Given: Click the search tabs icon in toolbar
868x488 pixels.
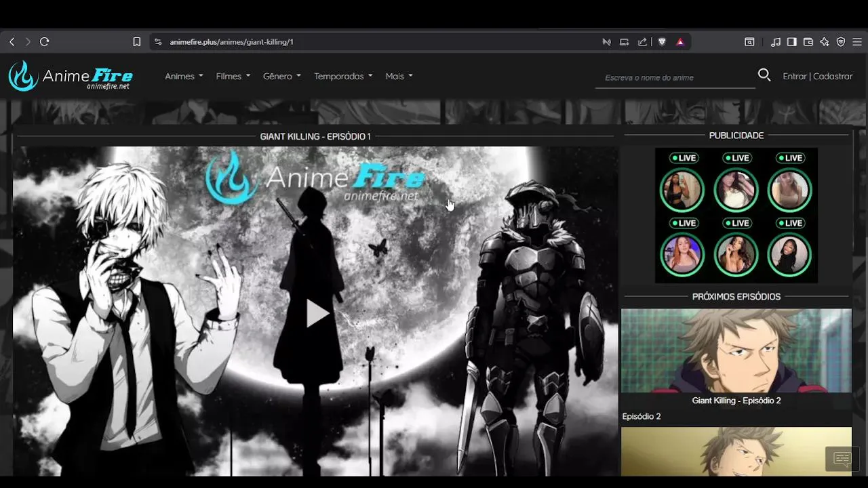Looking at the screenshot, I should (x=749, y=42).
